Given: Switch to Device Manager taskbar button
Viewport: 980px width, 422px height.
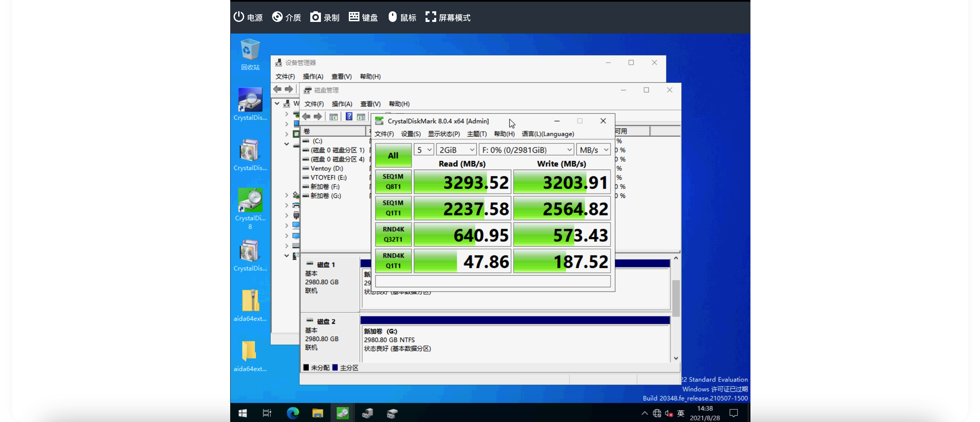Looking at the screenshot, I should coord(367,413).
